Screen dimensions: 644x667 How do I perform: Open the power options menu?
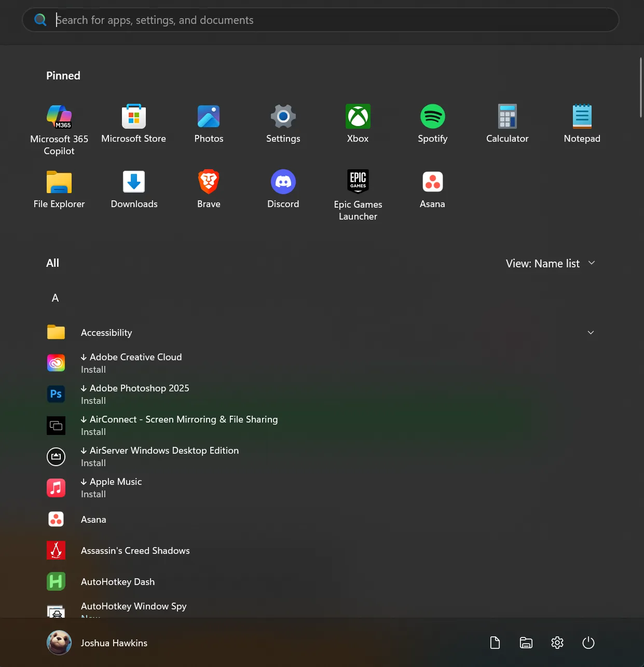(x=588, y=643)
